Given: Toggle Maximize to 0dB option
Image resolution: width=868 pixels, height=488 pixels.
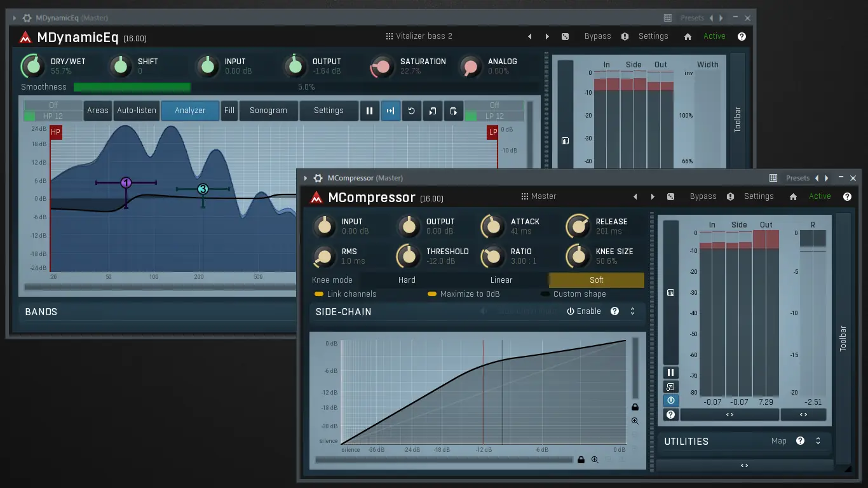Looking at the screenshot, I should [463, 294].
